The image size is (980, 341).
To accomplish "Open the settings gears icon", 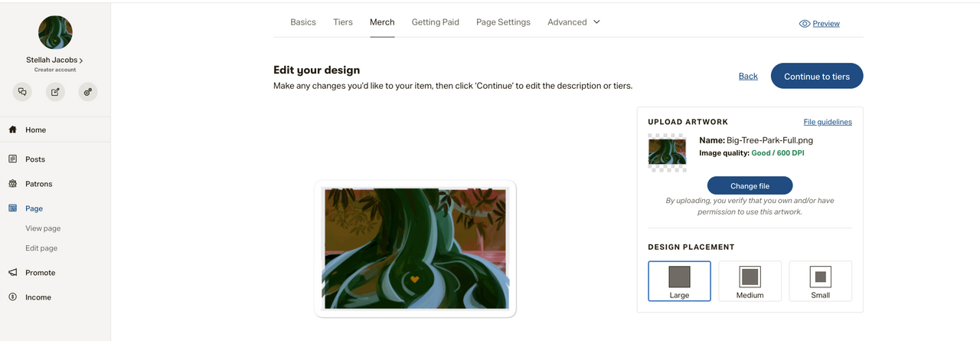I will click(x=88, y=92).
